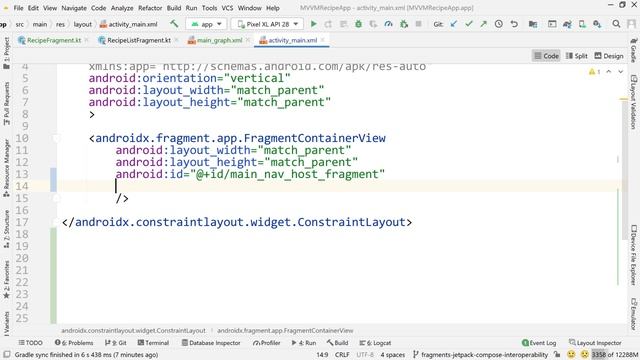Click the Stop square icon
Viewport: 640px width, 360px height.
tap(418, 24)
